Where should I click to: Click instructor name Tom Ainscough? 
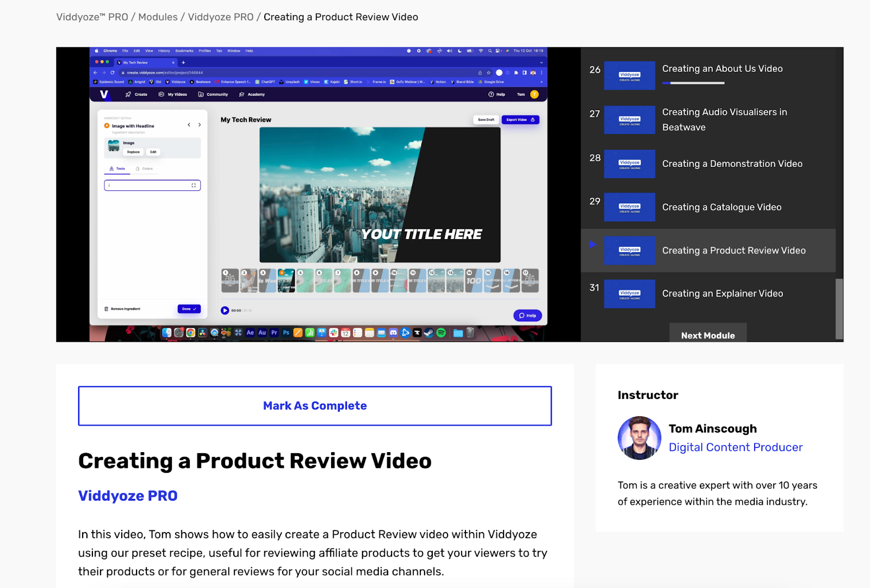pyautogui.click(x=713, y=429)
